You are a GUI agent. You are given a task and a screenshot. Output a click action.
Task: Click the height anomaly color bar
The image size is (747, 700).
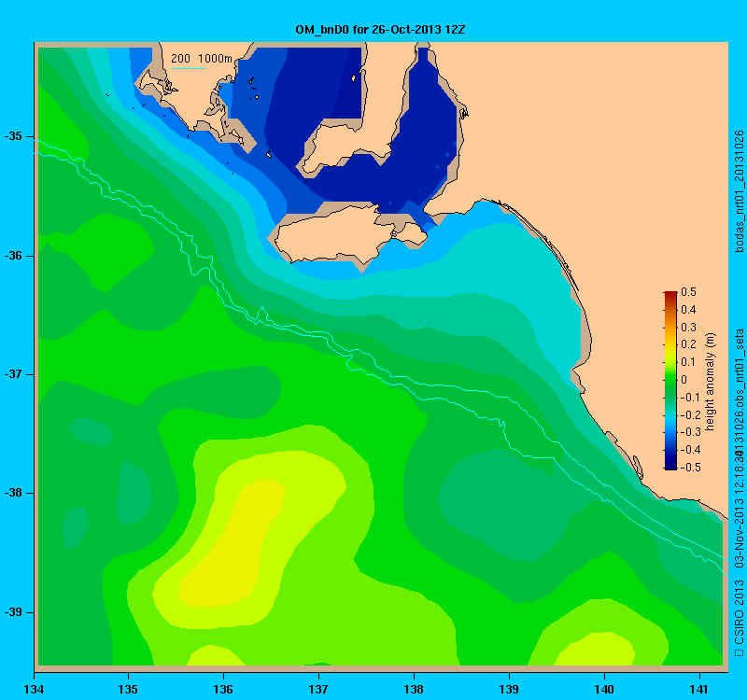[670, 381]
